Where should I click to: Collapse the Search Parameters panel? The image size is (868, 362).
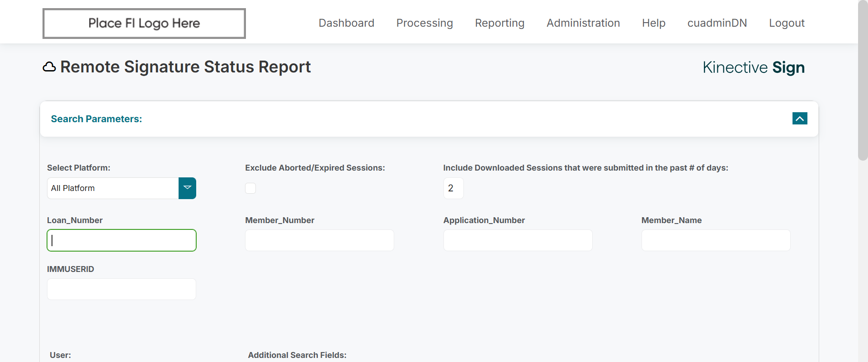(799, 119)
